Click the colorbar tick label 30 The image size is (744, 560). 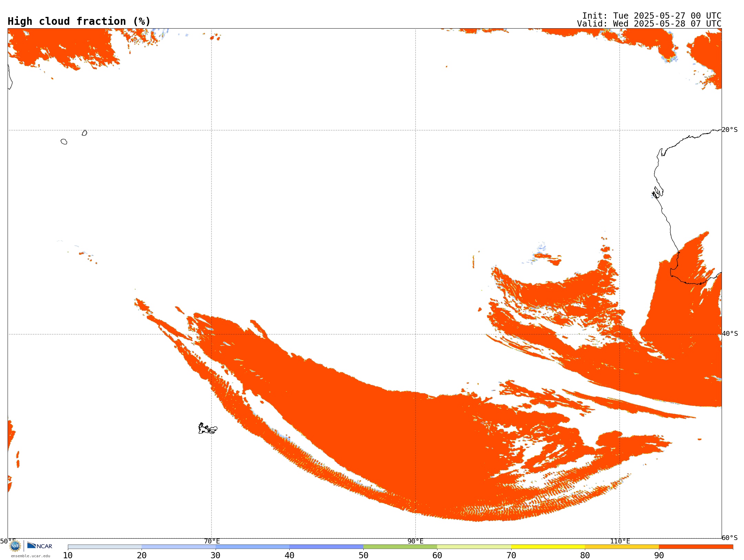216,556
